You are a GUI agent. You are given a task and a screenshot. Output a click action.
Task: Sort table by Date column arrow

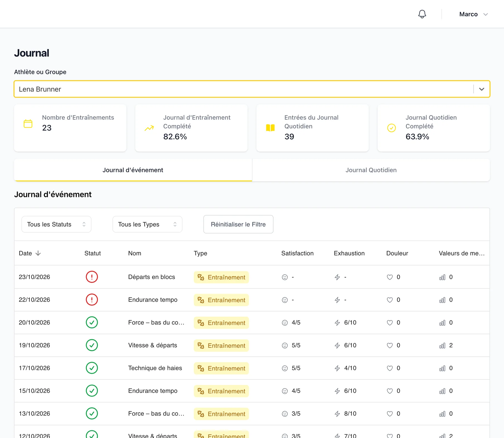[38, 253]
